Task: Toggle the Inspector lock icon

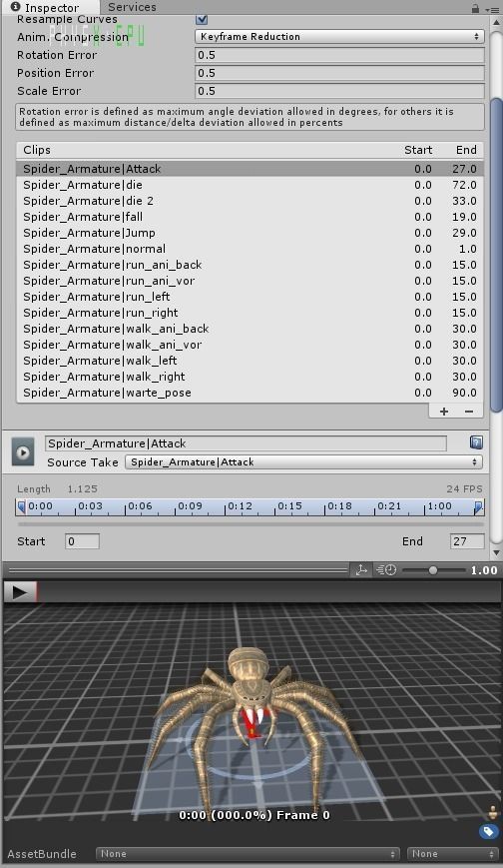Action: tap(475, 8)
